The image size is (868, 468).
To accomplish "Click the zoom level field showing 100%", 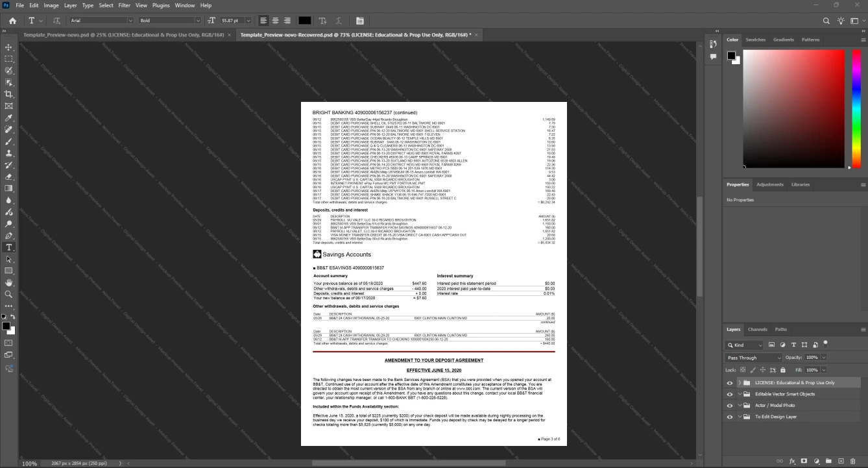I will pos(30,463).
